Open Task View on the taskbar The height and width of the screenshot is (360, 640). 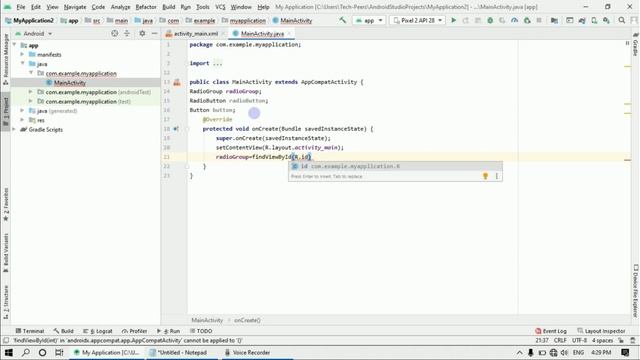click(59, 352)
